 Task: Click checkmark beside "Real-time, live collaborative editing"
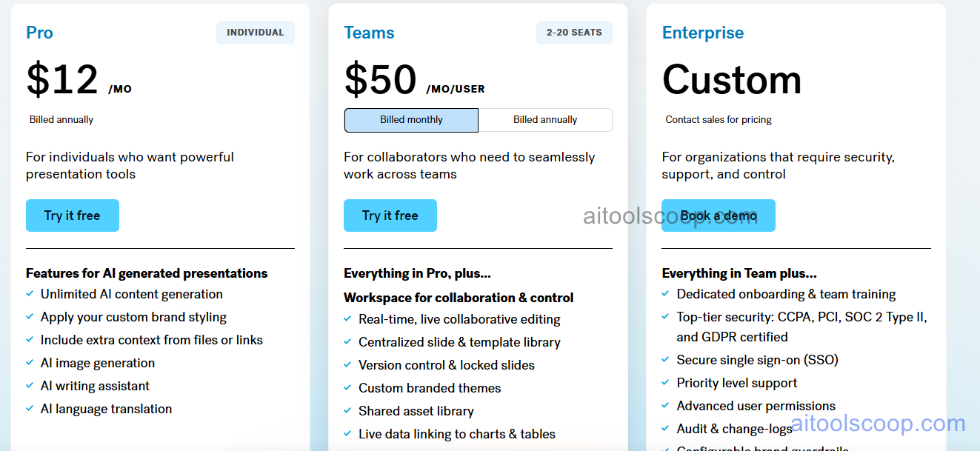tap(347, 319)
